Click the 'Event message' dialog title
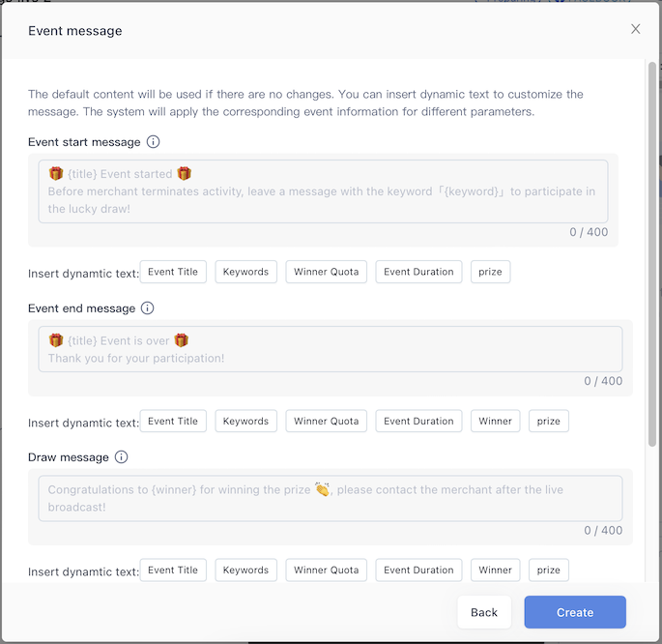The height and width of the screenshot is (644, 662). [x=75, y=31]
